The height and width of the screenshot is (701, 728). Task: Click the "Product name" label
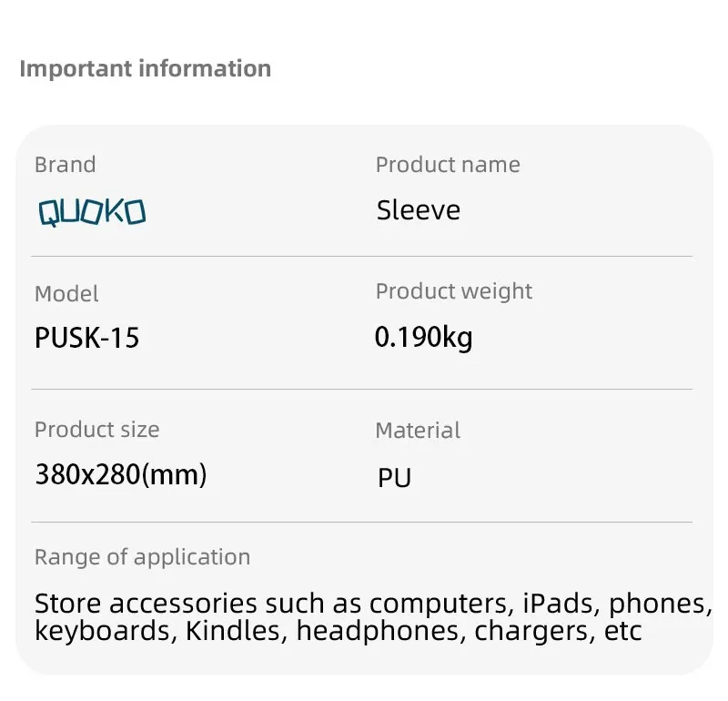point(448,165)
